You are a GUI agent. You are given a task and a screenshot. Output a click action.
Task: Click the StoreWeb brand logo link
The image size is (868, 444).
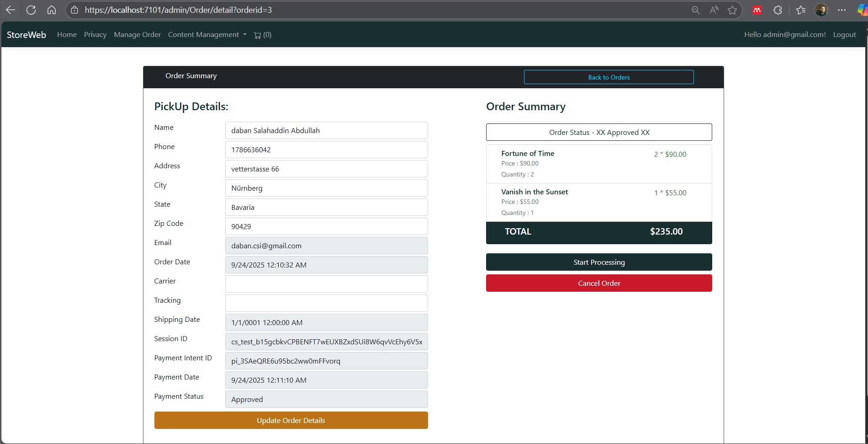coord(26,35)
